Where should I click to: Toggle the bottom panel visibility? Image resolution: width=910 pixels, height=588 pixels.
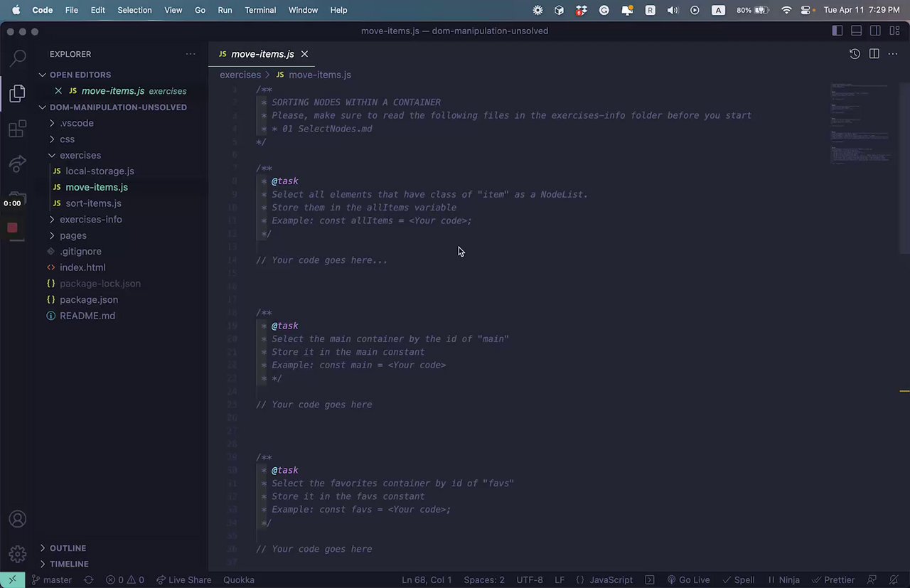(856, 31)
